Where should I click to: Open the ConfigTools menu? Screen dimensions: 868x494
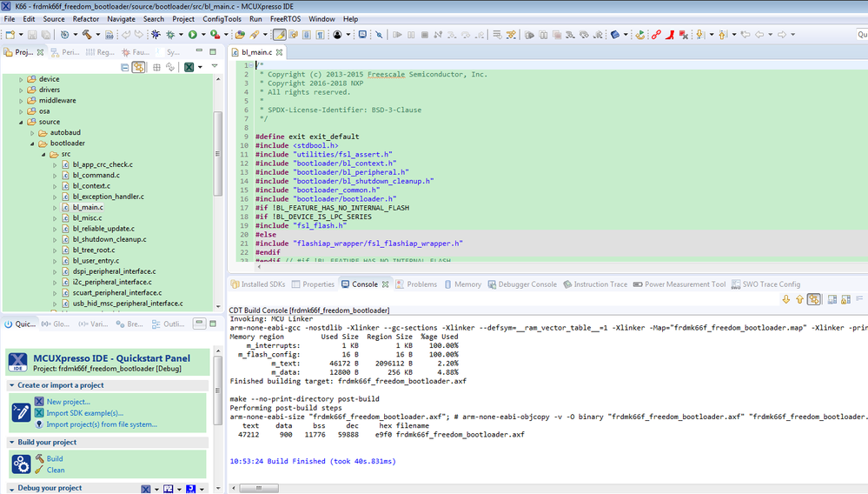(x=222, y=18)
